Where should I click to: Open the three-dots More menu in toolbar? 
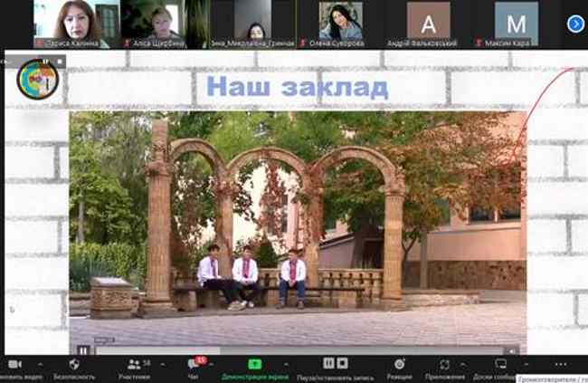[x=561, y=364]
